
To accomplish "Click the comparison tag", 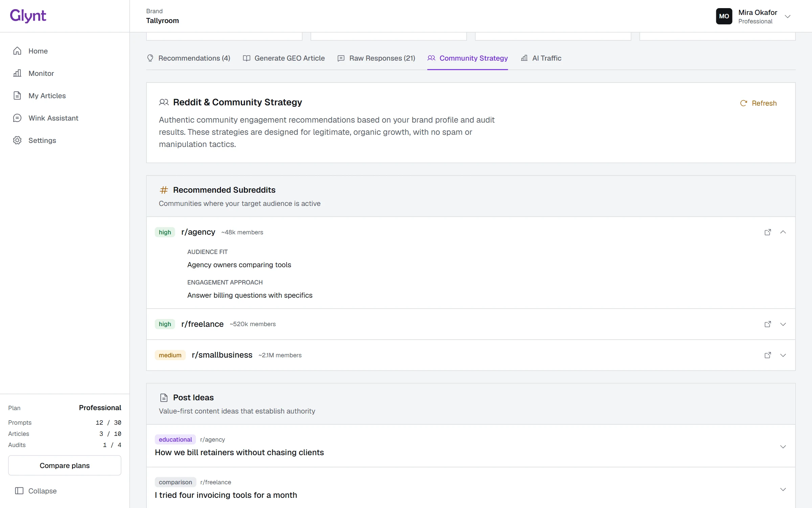I will (x=175, y=482).
